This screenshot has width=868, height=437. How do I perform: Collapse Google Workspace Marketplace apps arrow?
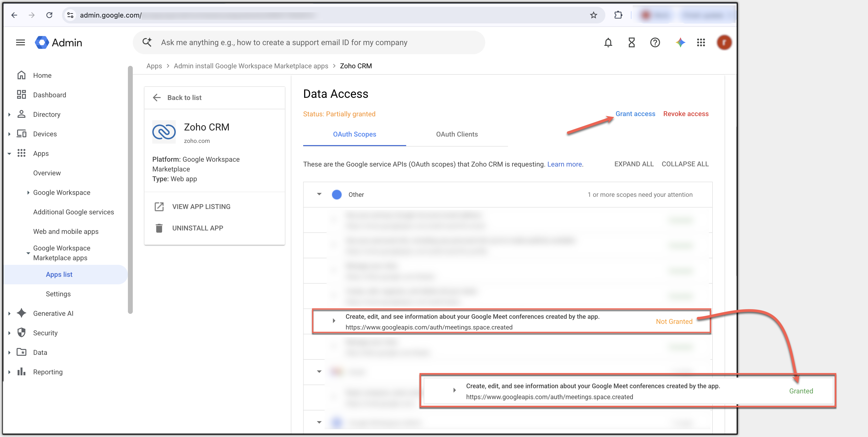click(x=28, y=253)
